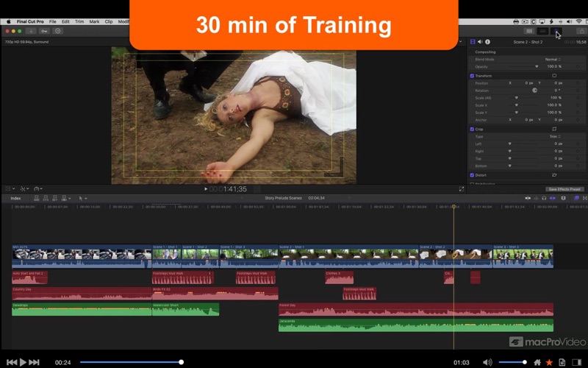The image size is (588, 368).
Task: Click the append clip edit icon
Action: [x=54, y=198]
